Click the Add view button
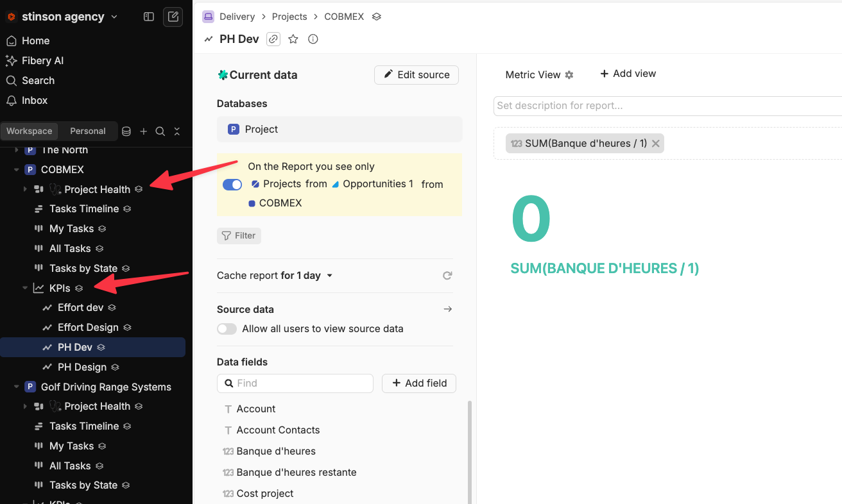The width and height of the screenshot is (842, 504). point(628,74)
